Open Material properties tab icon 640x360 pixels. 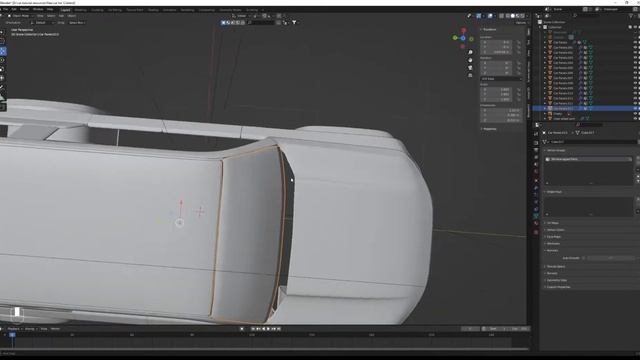(536, 224)
